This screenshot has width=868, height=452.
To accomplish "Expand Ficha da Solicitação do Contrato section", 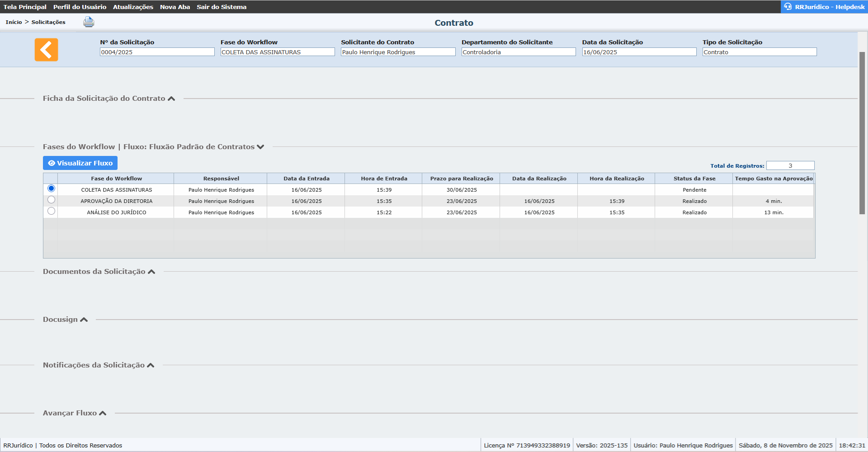I will point(171,99).
